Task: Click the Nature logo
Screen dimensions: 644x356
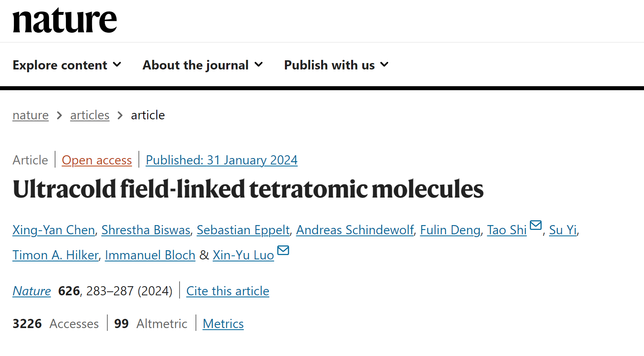Action: tap(65, 21)
